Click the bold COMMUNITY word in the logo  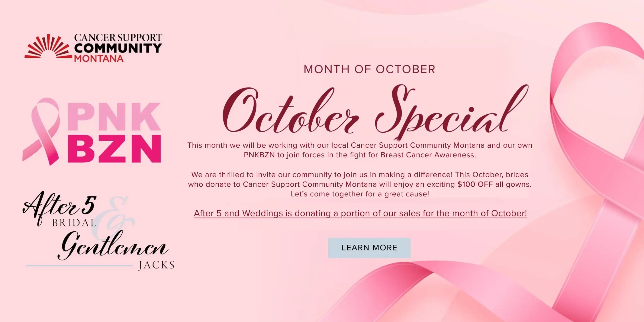click(x=118, y=48)
